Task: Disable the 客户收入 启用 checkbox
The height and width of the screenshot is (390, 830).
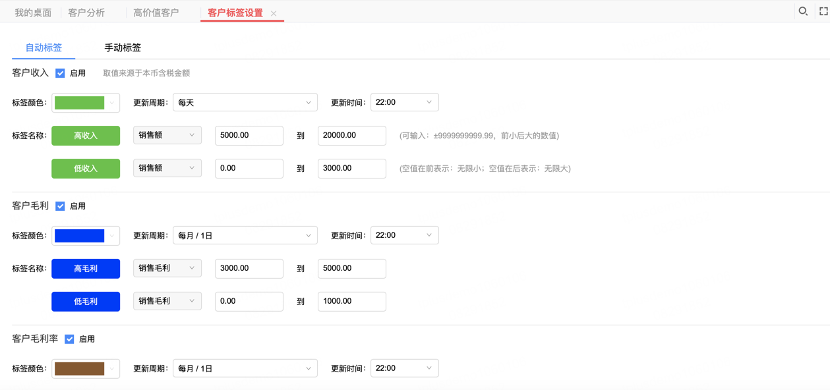Action: pyautogui.click(x=60, y=73)
